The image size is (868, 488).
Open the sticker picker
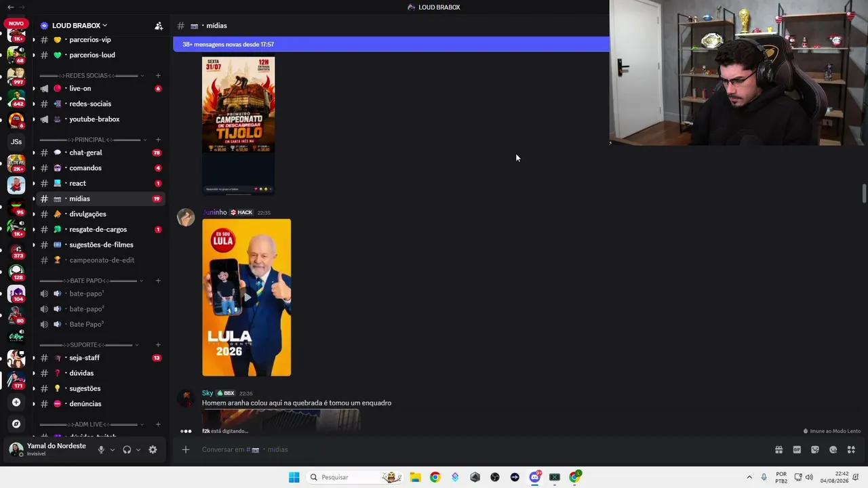pos(815,449)
